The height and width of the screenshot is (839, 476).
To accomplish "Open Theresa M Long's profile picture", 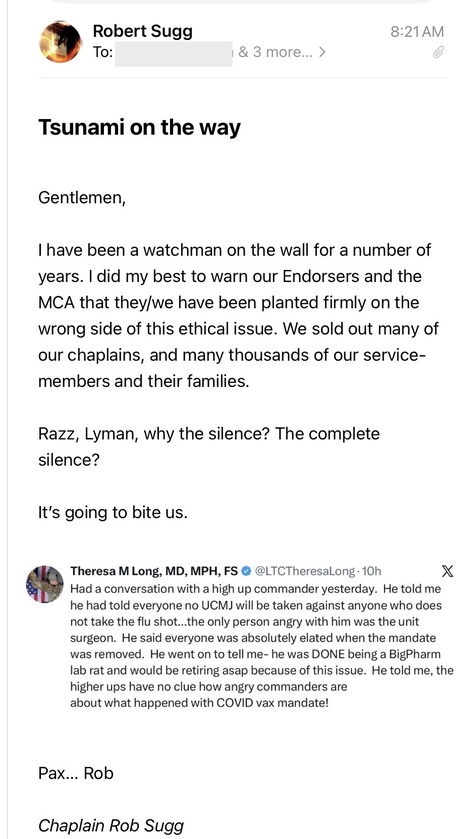I will click(x=45, y=584).
